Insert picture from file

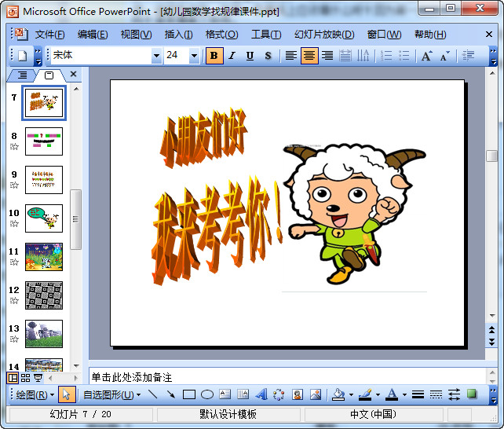pyautogui.click(x=316, y=394)
